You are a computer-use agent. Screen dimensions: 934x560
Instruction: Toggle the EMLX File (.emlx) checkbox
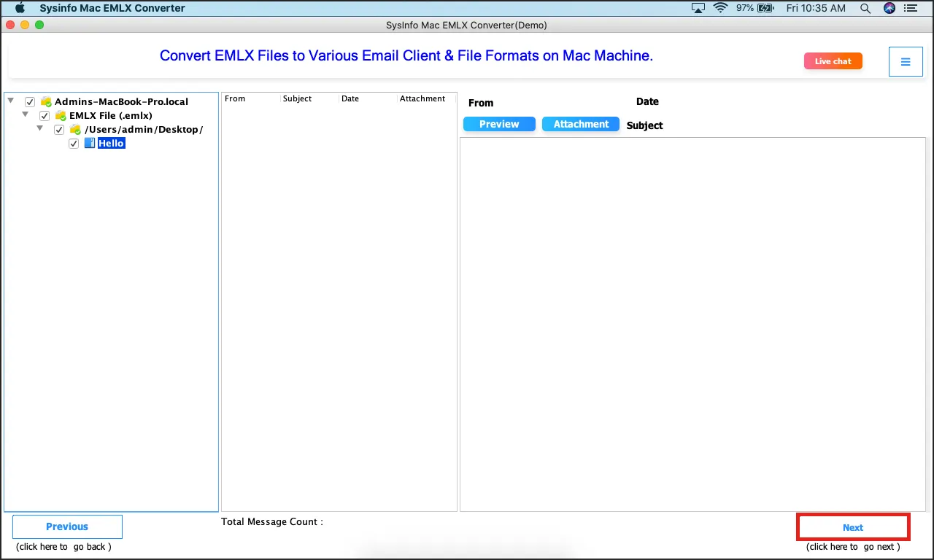click(x=45, y=116)
